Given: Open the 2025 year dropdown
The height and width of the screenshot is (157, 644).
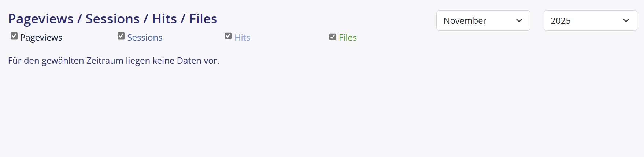Looking at the screenshot, I should tap(590, 20).
